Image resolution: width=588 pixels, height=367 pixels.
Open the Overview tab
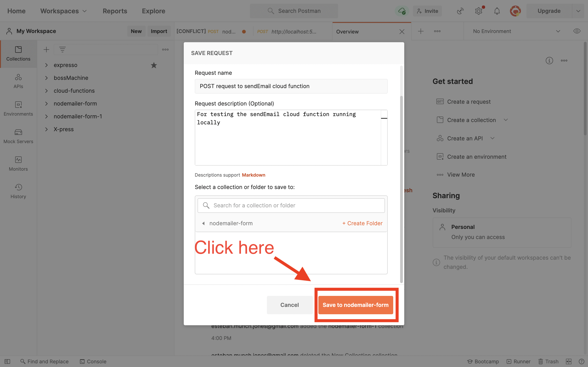[x=347, y=32]
